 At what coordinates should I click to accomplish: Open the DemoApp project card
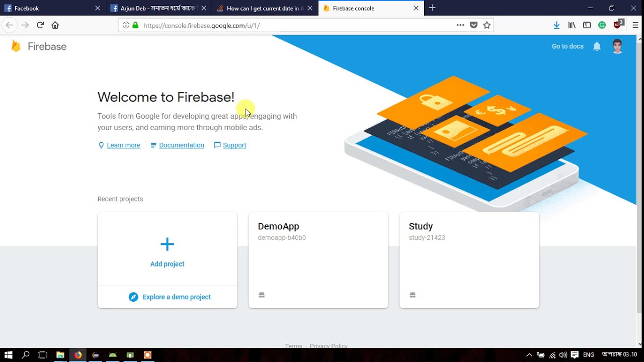tap(318, 260)
